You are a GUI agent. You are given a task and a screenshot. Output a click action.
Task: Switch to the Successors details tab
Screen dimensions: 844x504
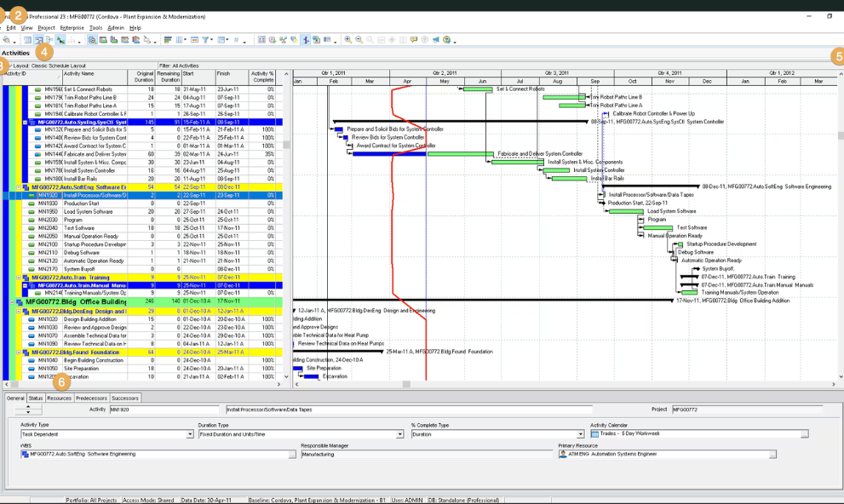click(x=125, y=398)
